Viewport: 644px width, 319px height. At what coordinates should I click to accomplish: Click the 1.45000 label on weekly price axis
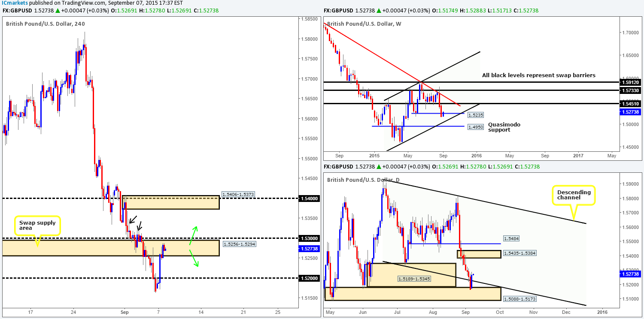pyautogui.click(x=630, y=147)
